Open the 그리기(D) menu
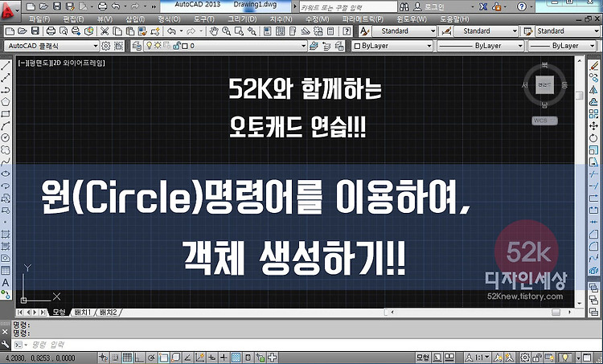This screenshot has height=364, width=603. point(242,19)
